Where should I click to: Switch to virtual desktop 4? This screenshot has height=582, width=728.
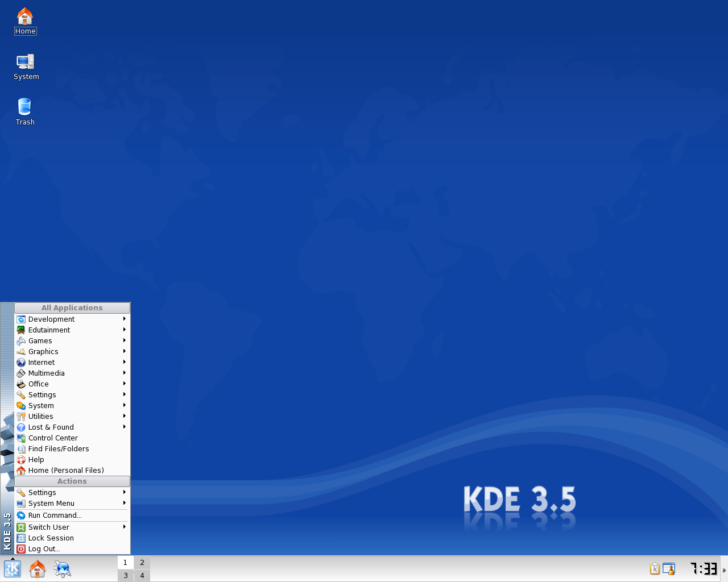pos(142,575)
